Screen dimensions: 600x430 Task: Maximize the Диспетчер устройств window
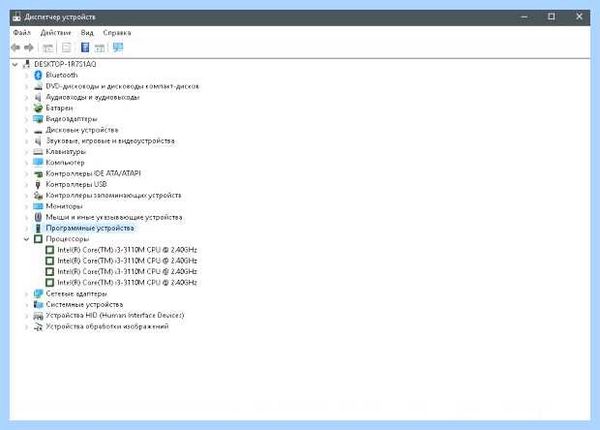click(x=551, y=16)
